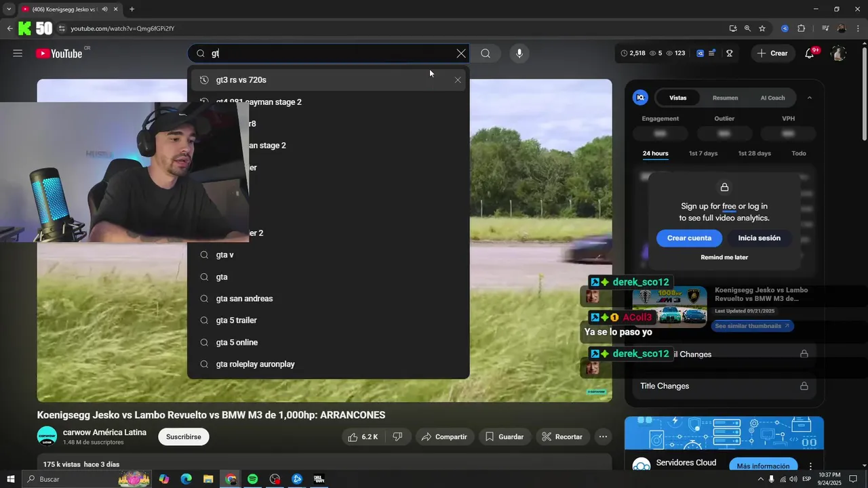Viewport: 868px width, 488px height.
Task: Select suggestion 'gt3 rs vs 720s'
Action: [x=328, y=80]
